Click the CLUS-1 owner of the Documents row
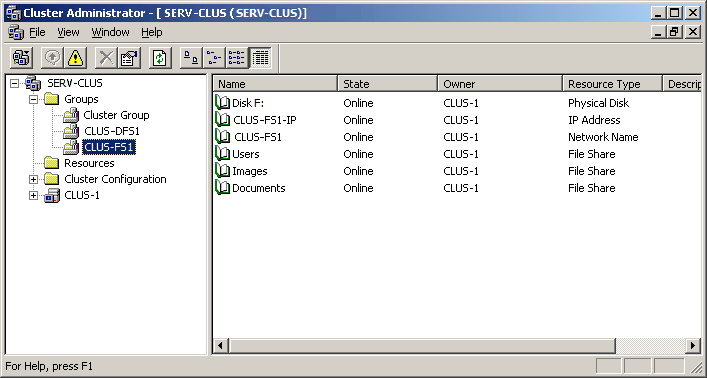Screen dimensions: 707x378 pos(461,188)
